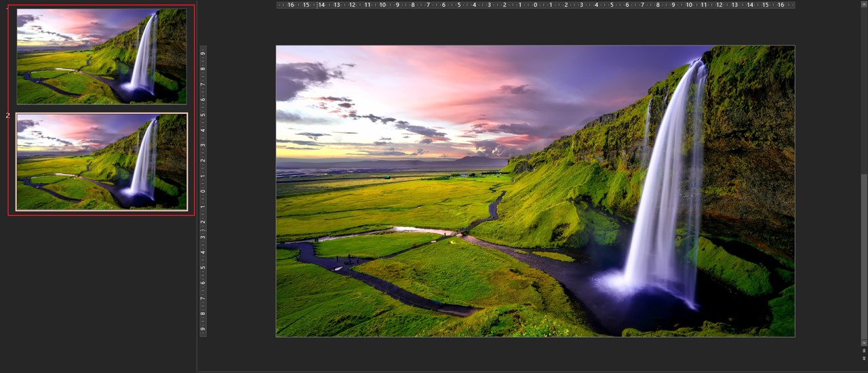Click the left 16 mark on horizontal ruler
The width and height of the screenshot is (868, 373).
(290, 5)
